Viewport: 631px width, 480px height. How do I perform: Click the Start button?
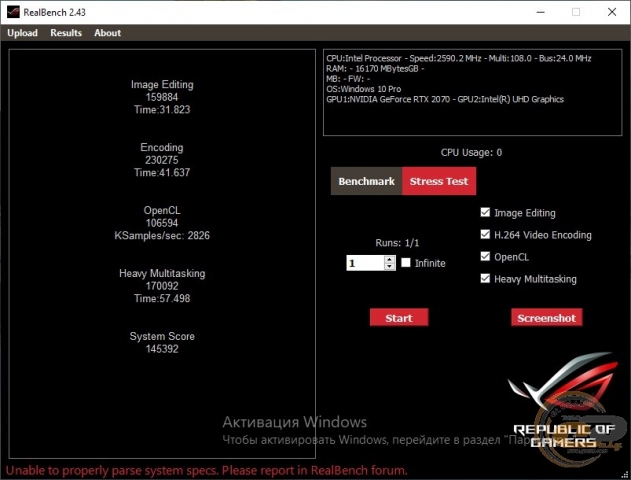399,318
